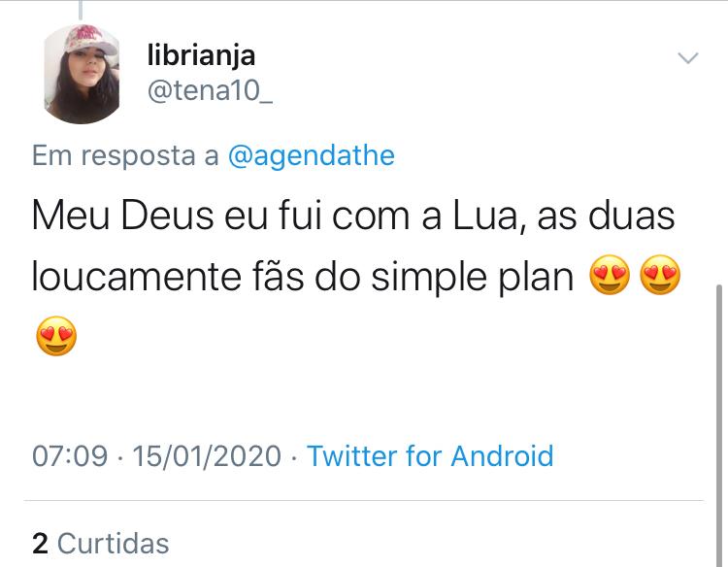This screenshot has height=567, width=728.
Task: Click the bold likes count number 2
Action: (x=40, y=543)
